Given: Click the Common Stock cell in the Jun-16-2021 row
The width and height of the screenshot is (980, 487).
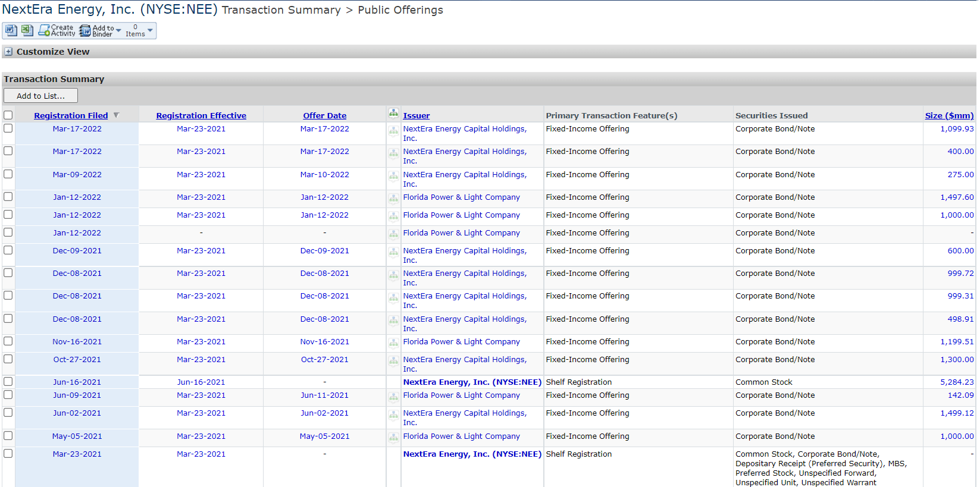Looking at the screenshot, I should [763, 382].
